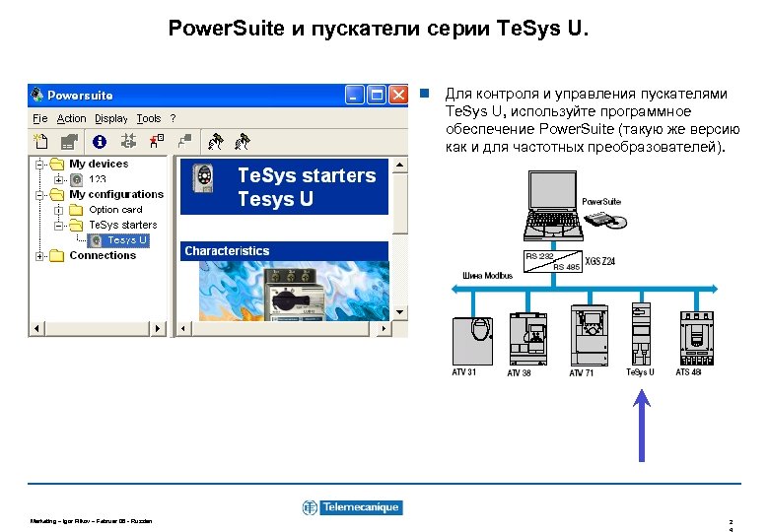Click the TeSys U starter picture in the diagram
The image size is (769, 532).
pos(641,333)
